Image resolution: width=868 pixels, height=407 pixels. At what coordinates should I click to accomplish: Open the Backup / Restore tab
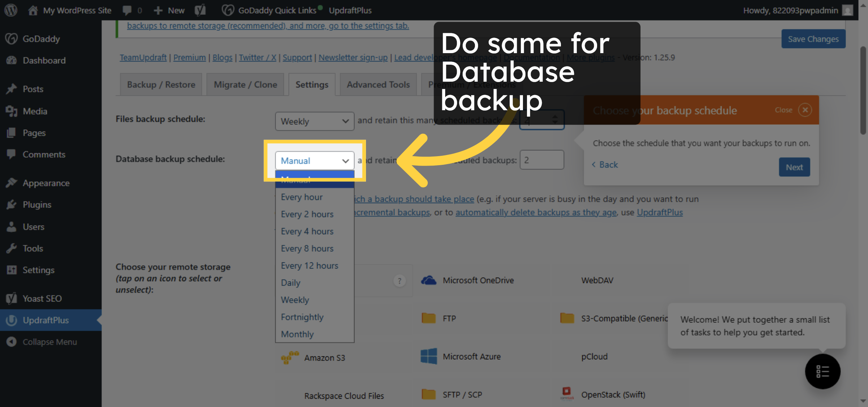click(x=161, y=84)
